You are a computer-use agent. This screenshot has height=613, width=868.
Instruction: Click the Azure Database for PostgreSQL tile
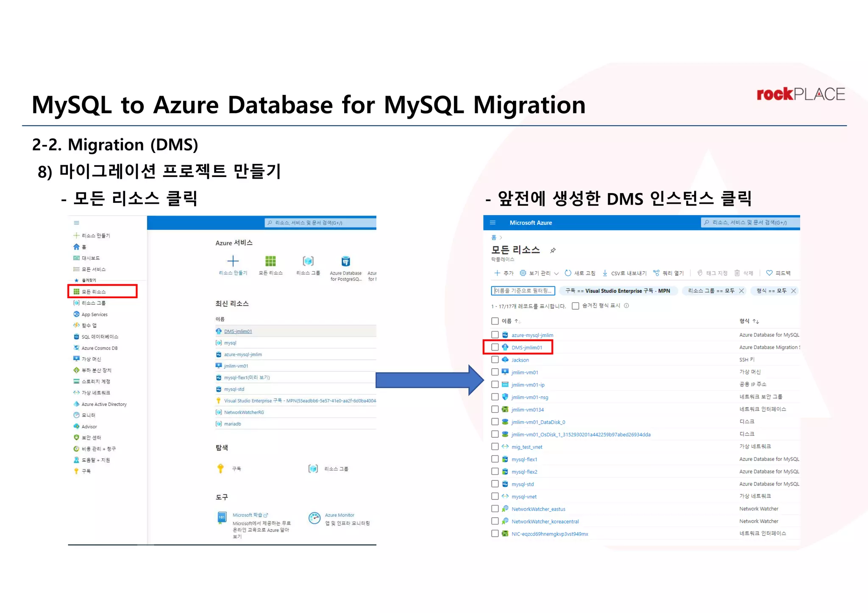(x=346, y=268)
